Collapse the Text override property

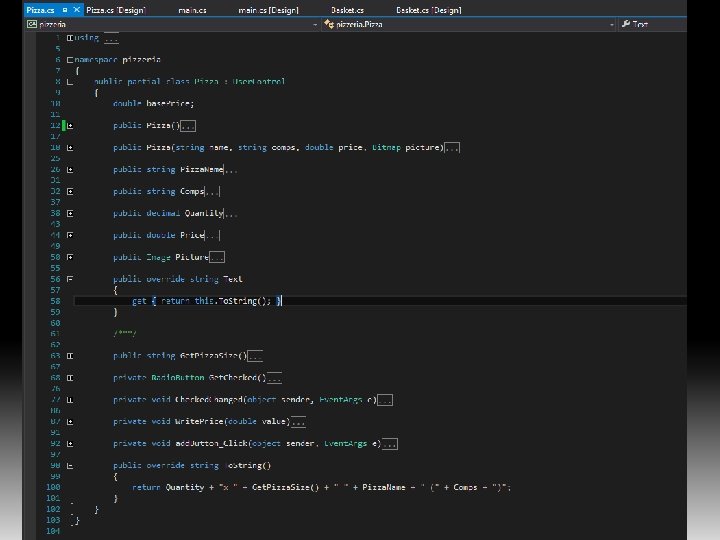(x=70, y=279)
